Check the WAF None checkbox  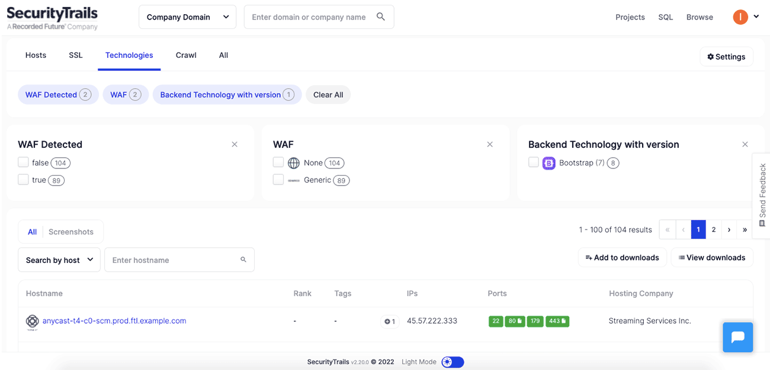click(278, 162)
